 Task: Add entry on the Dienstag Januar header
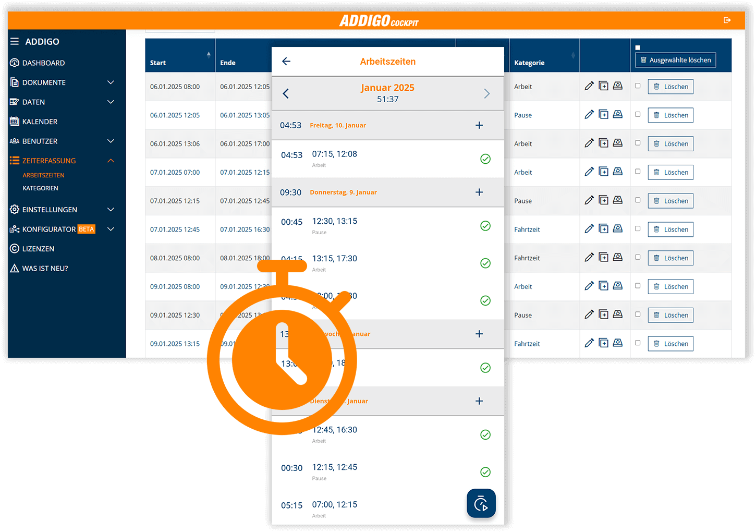pos(479,401)
